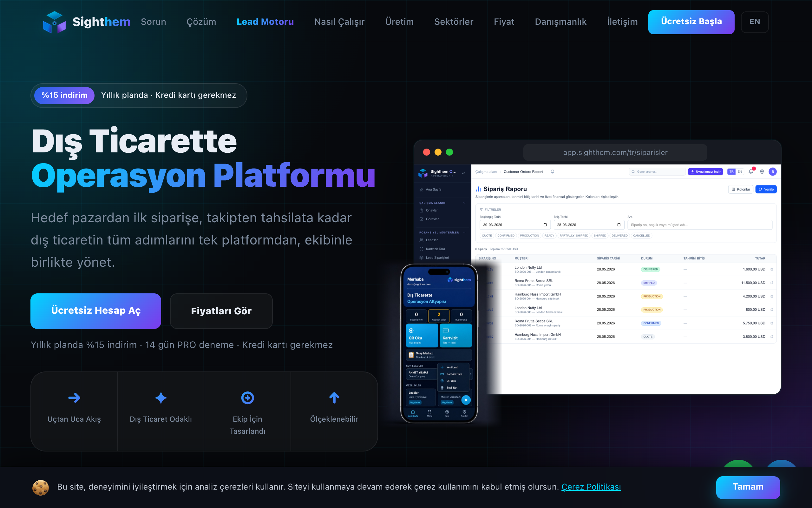The width and height of the screenshot is (812, 508).
Task: Collapse the dashboard sidebar with the double chevron
Action: (x=463, y=173)
